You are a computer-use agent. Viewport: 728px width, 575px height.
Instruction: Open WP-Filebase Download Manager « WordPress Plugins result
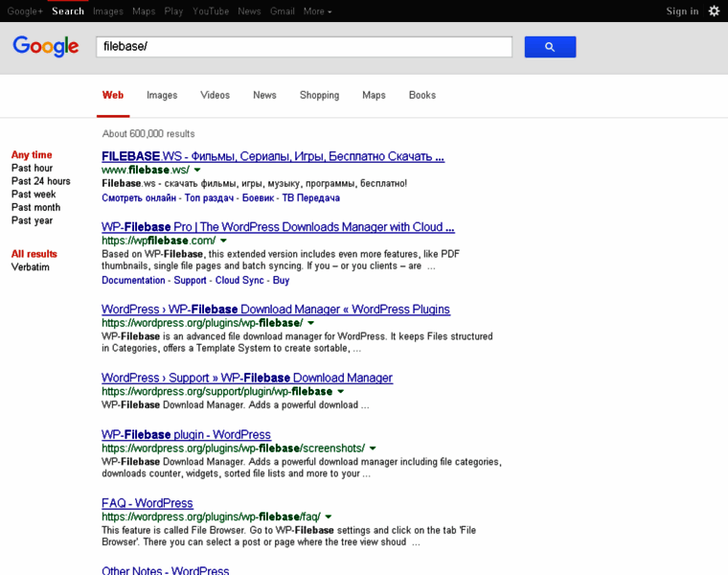coord(276,310)
